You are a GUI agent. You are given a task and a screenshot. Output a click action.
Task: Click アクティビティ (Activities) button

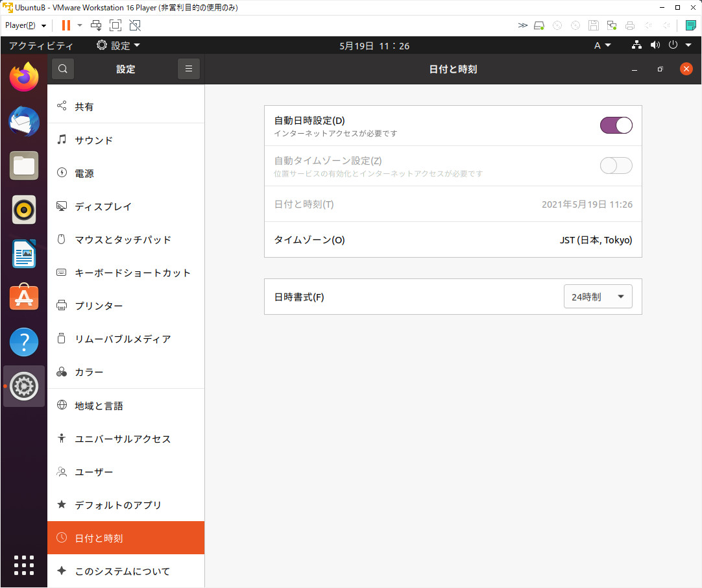coord(41,45)
